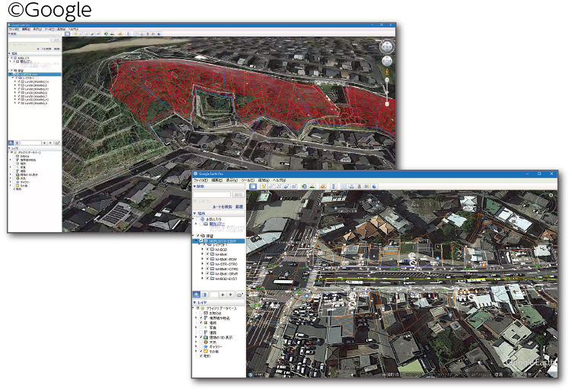Click zoom slider track in back window

click(x=387, y=91)
